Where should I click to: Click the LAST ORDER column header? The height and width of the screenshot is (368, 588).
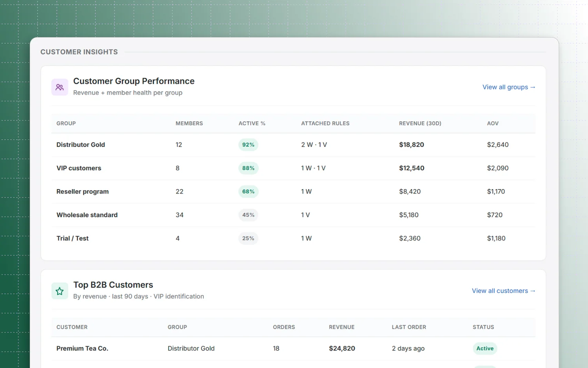[x=409, y=327]
